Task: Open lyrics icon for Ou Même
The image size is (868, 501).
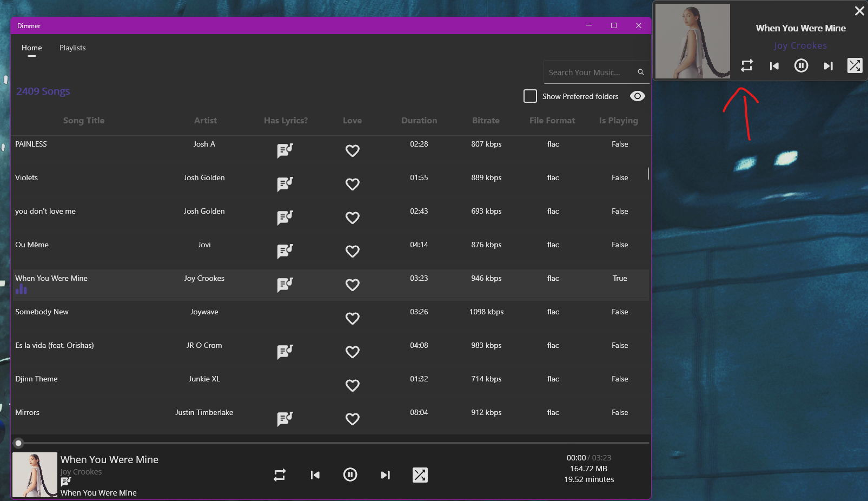Action: point(285,251)
